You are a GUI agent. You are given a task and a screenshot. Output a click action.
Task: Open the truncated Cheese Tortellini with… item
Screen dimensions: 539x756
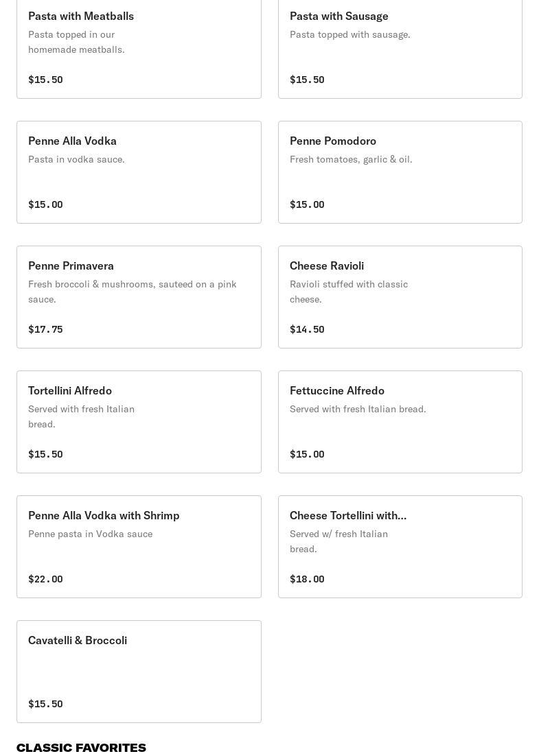pos(400,547)
